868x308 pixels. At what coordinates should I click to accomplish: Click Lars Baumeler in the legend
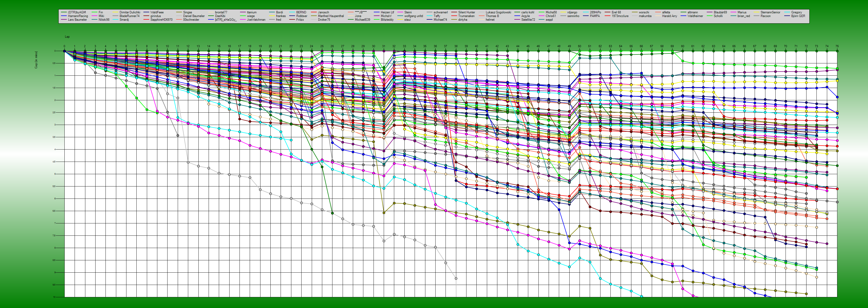point(77,20)
